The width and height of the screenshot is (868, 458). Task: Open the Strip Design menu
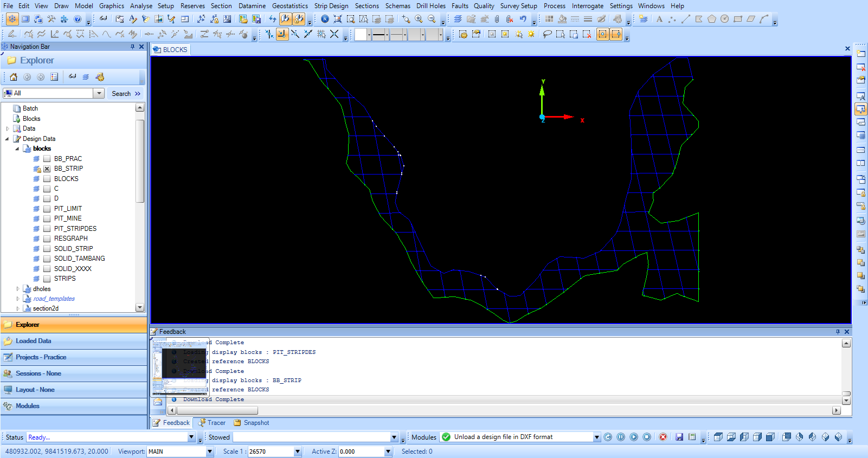[x=331, y=6]
